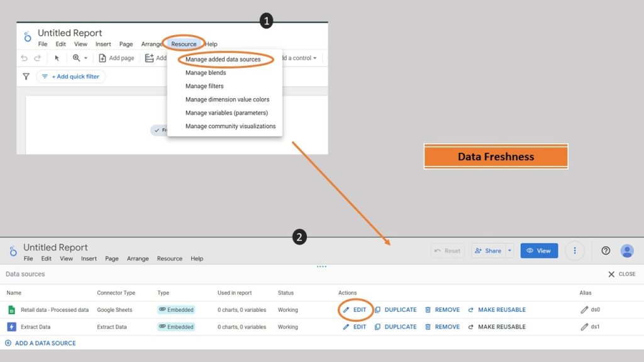Viewport: 644px width, 362px height.
Task: Click the Connector Type column header
Action: tap(116, 293)
